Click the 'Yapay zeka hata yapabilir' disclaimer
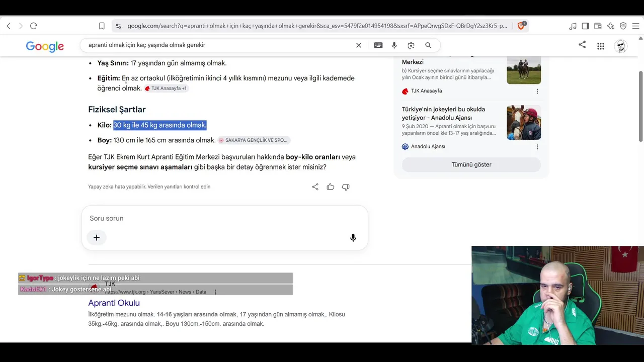The image size is (644, 362). click(x=149, y=187)
